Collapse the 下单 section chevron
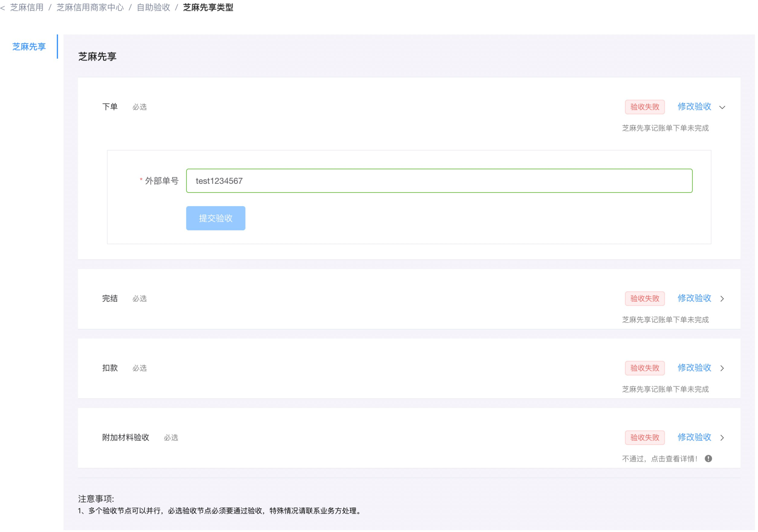 [722, 107]
